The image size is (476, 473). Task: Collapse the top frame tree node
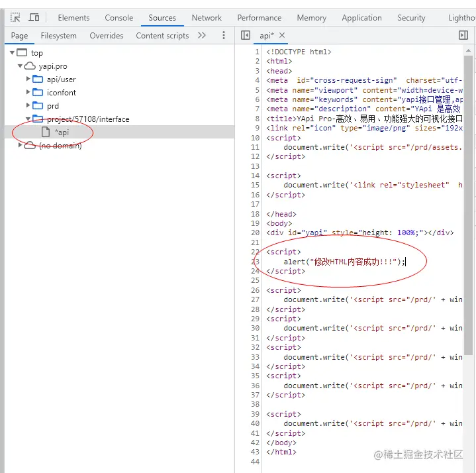(12, 52)
